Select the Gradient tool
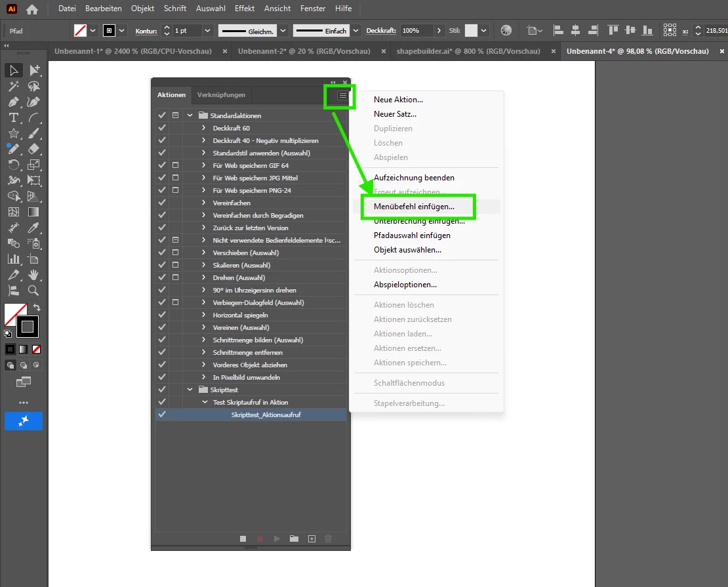 [x=34, y=213]
